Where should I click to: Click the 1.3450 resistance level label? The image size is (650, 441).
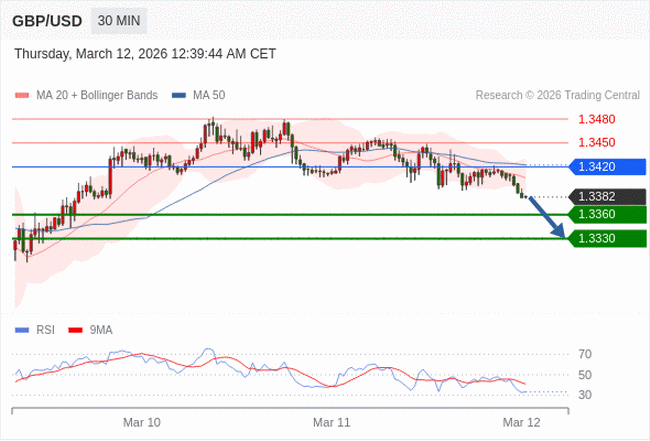click(x=596, y=142)
